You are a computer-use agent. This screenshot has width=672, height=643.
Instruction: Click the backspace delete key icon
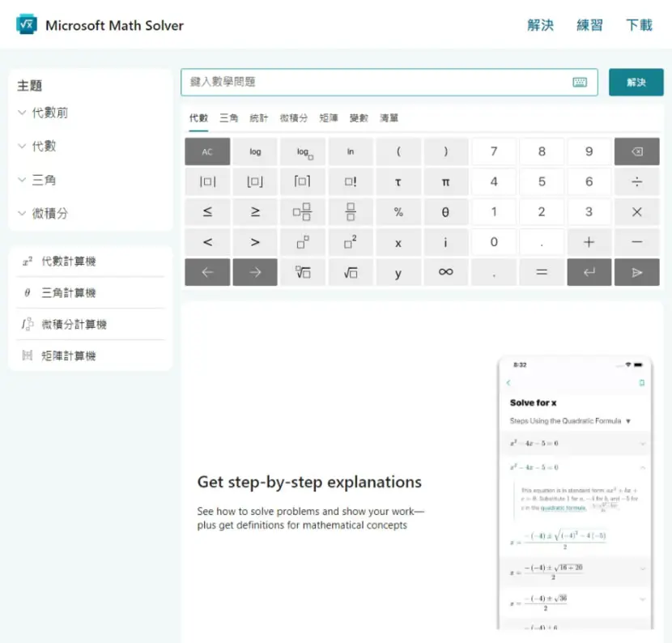click(636, 151)
